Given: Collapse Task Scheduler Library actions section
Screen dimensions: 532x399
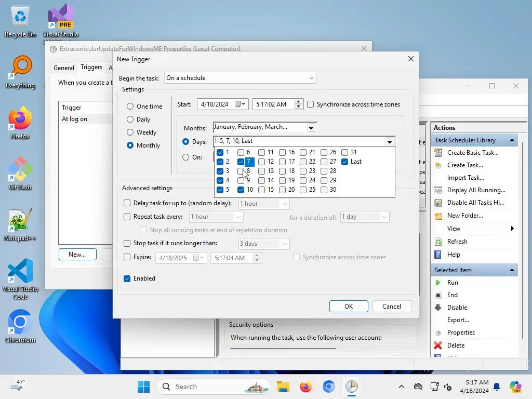Looking at the screenshot, I should click(512, 140).
